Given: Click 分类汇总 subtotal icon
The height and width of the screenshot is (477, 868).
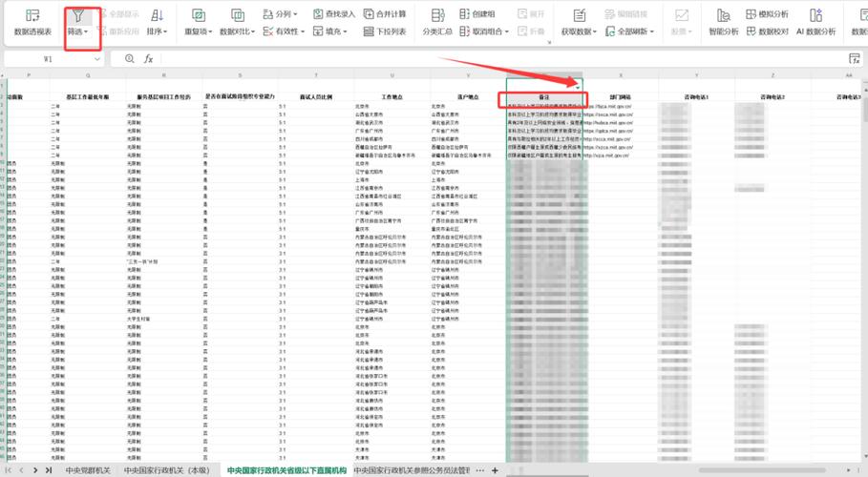Looking at the screenshot, I should 437,15.
